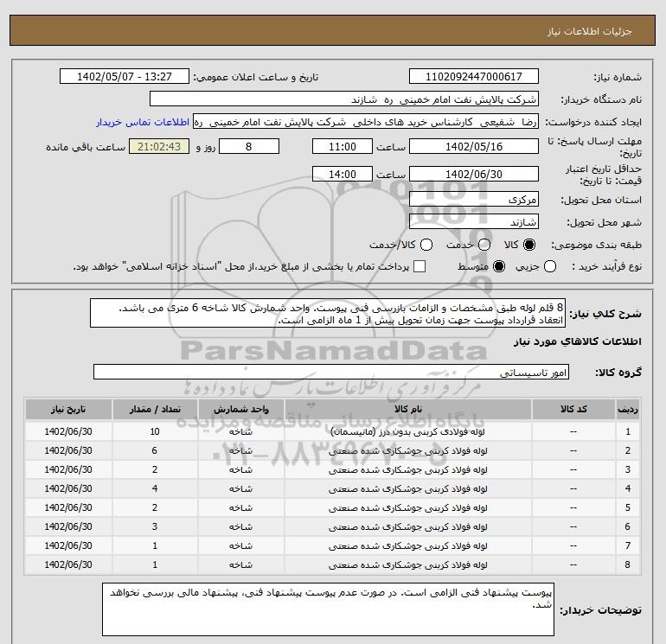Click the quantity 6 in row 2
The height and width of the screenshot is (644, 666).
coord(155,451)
